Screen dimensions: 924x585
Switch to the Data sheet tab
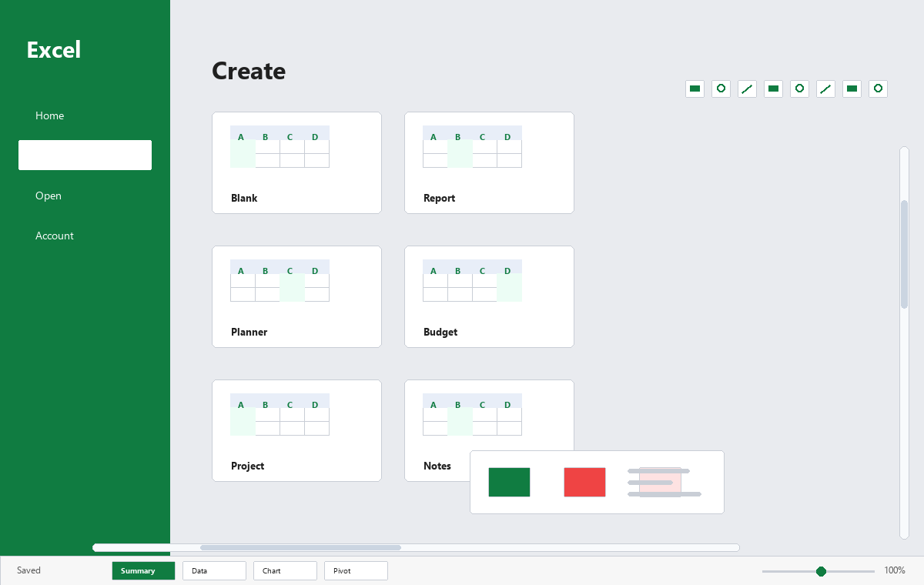click(214, 570)
